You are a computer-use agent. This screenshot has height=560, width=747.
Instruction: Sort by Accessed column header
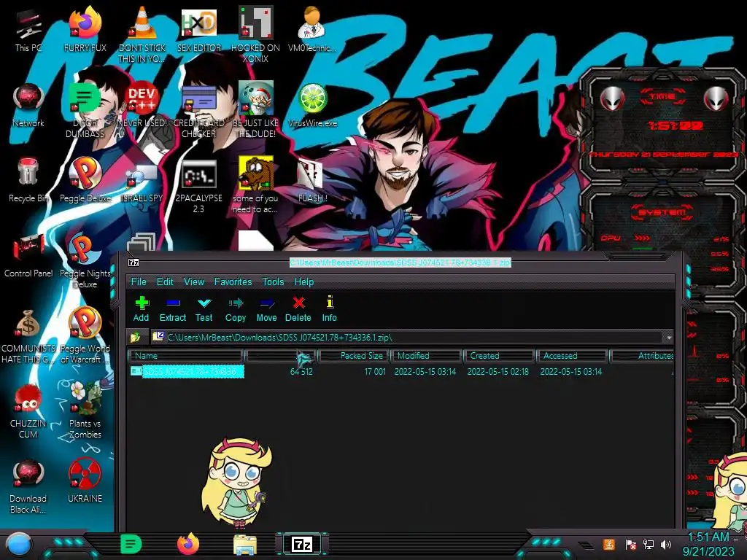(572, 356)
